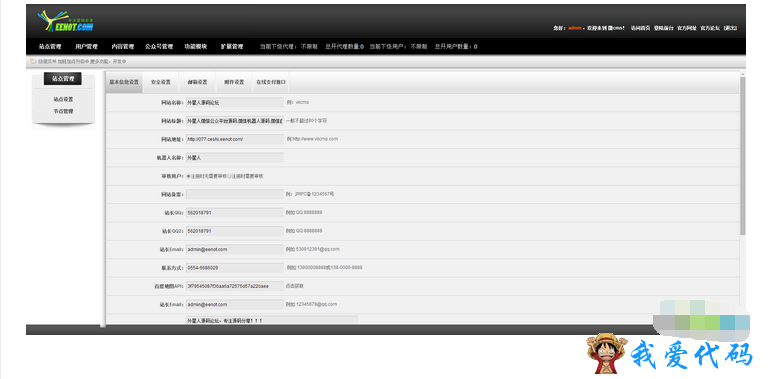
Task: Click 站长Email field beside the 12345678@qq.com hint
Action: click(234, 304)
